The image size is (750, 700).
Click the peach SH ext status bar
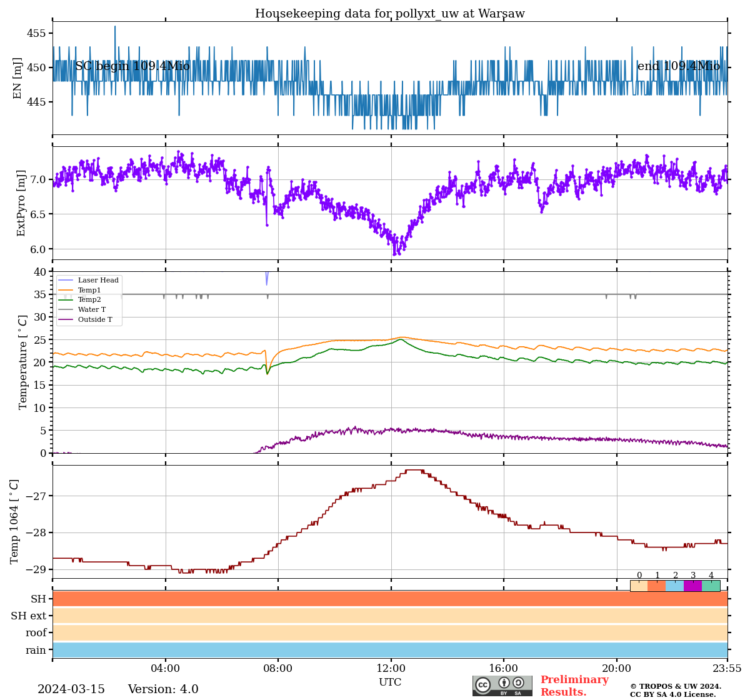(390, 616)
